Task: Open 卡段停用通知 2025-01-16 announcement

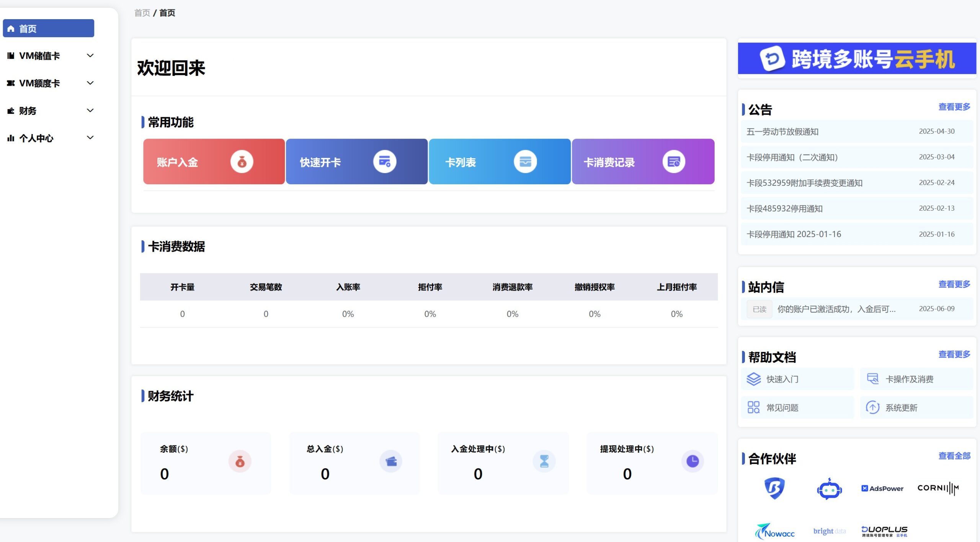Action: click(x=857, y=234)
